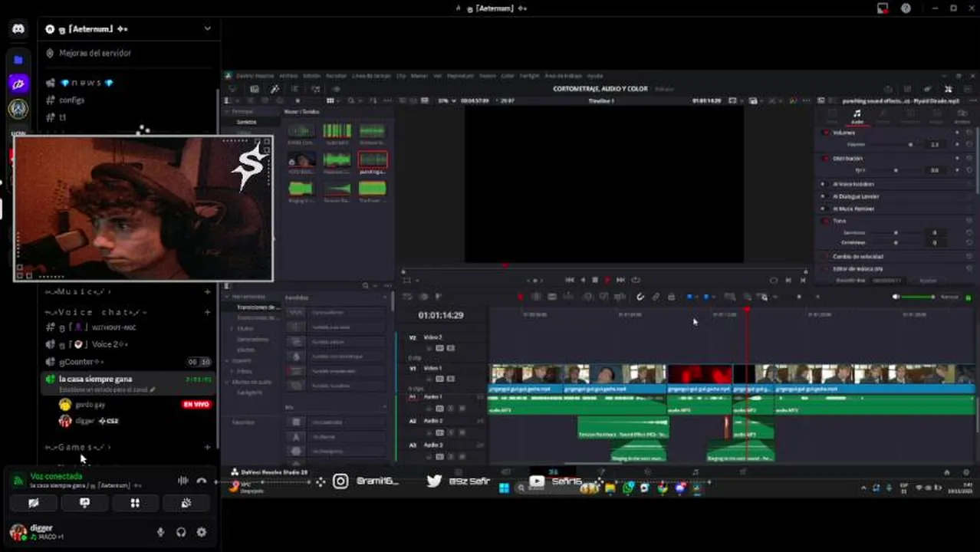Click the EN VIVO live badge
Image resolution: width=980 pixels, height=552 pixels.
(x=196, y=404)
